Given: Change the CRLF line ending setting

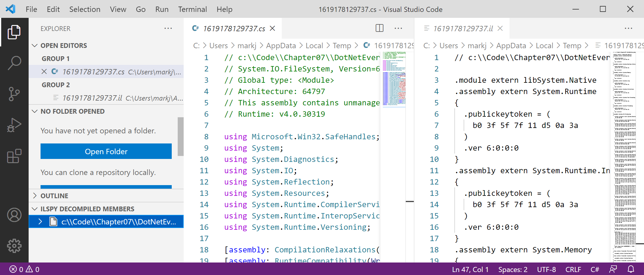Looking at the screenshot, I should coord(573,269).
